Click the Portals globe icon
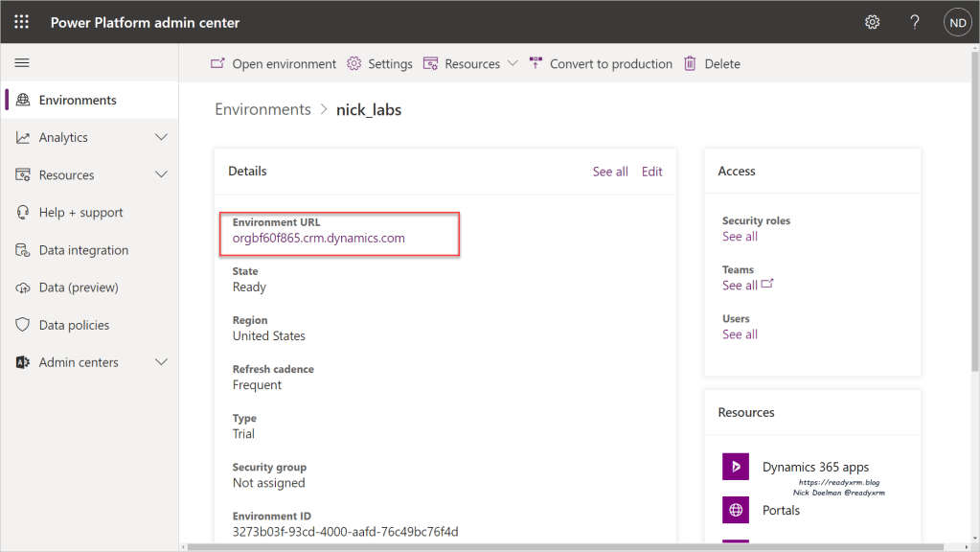Image resolution: width=980 pixels, height=552 pixels. (735, 510)
